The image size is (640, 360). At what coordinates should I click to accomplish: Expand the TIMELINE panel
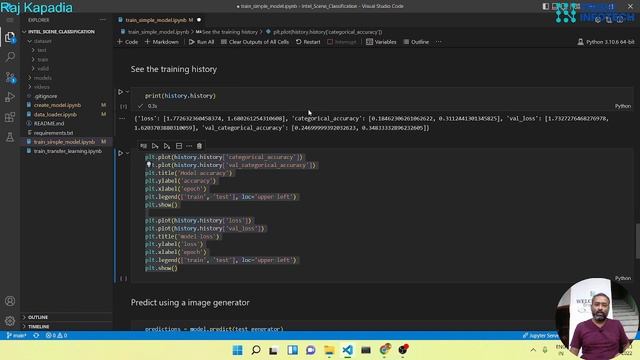[38, 327]
